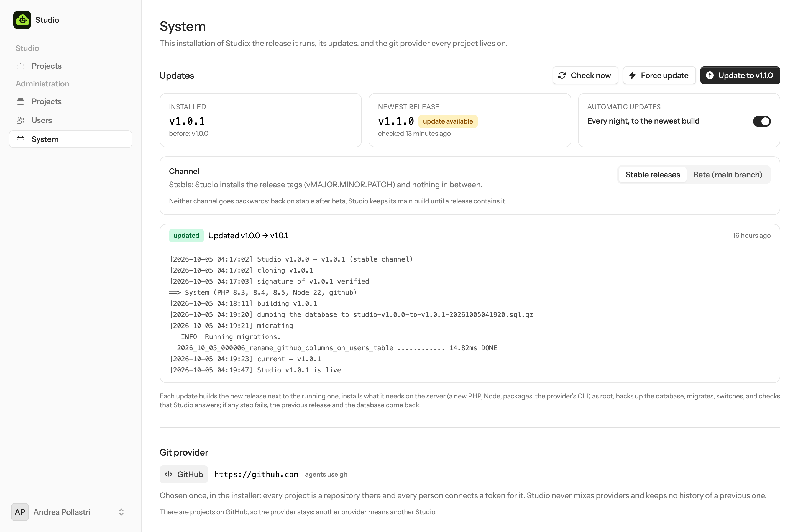Click the up-arrow icon in Update to v1.1.0
This screenshot has height=532, width=798.
(710, 75)
